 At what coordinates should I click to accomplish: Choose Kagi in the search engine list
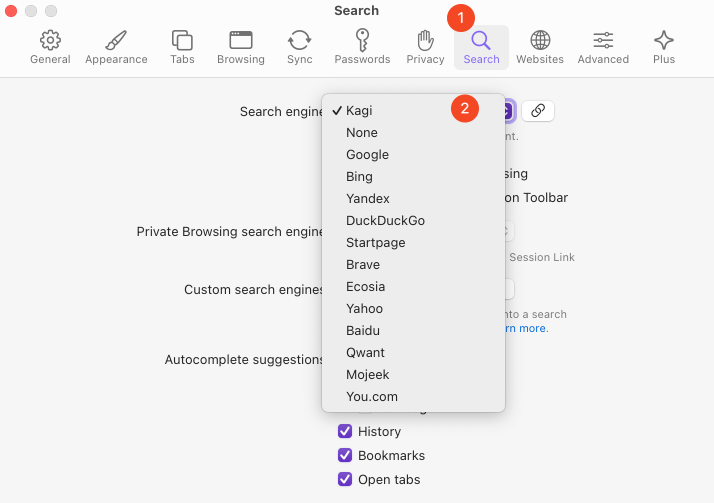(413, 110)
